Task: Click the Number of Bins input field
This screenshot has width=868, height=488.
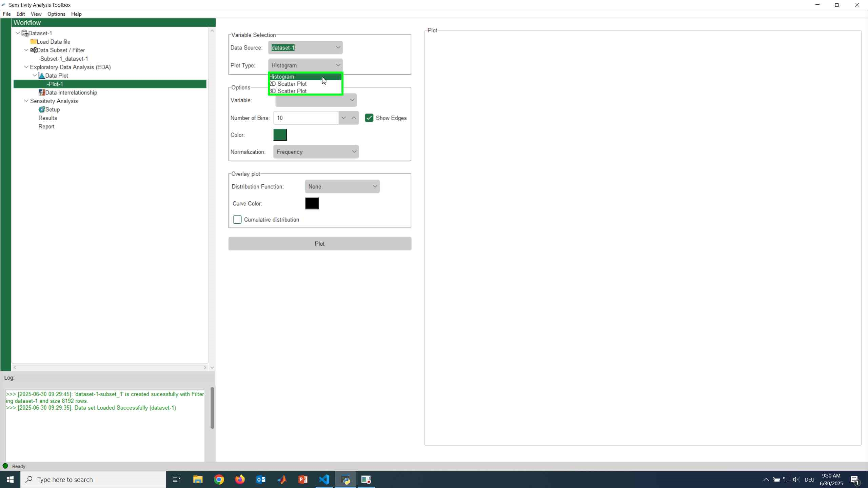Action: tap(306, 118)
